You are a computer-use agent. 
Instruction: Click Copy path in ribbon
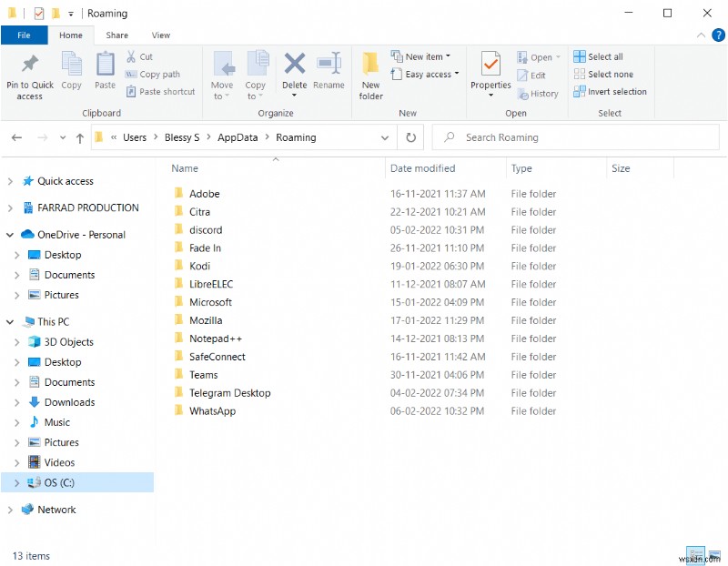[153, 75]
